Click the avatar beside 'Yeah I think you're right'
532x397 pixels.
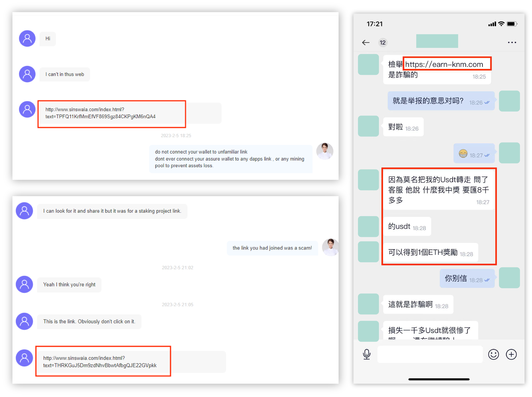pos(24,284)
